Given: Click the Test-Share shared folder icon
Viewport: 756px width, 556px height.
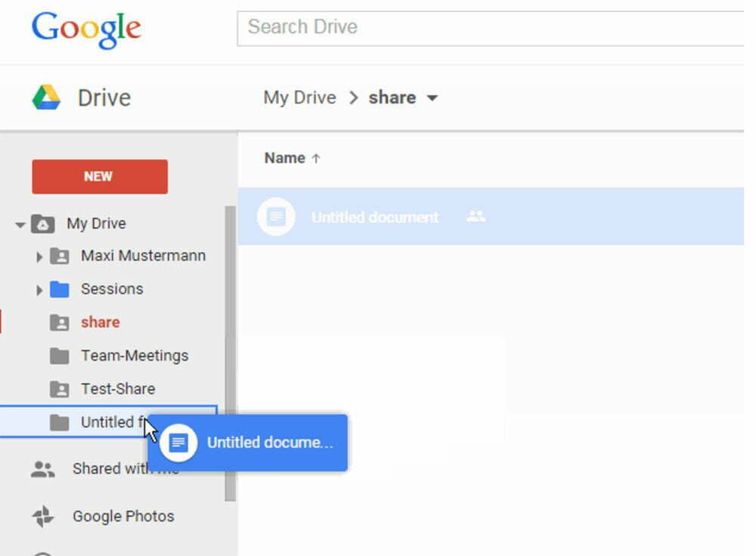Looking at the screenshot, I should (60, 389).
